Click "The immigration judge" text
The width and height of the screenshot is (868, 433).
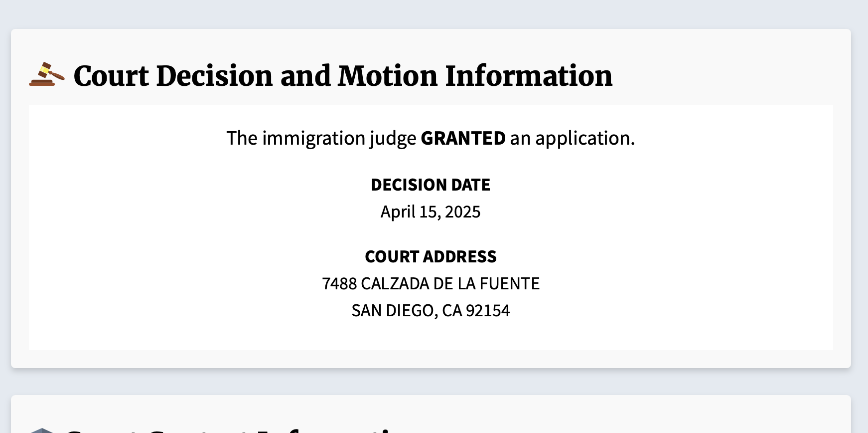(x=321, y=138)
